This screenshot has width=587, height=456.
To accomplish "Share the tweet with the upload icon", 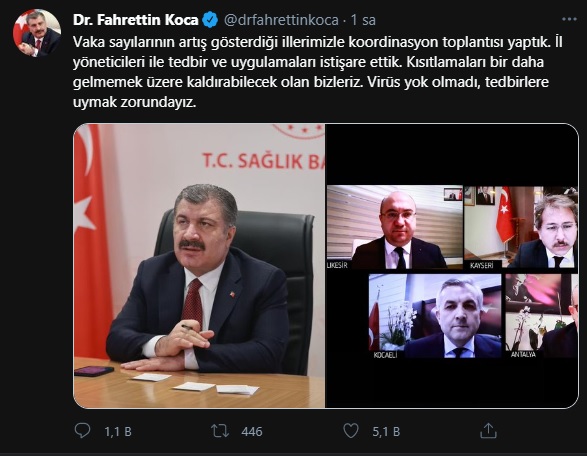I will tap(488, 431).
